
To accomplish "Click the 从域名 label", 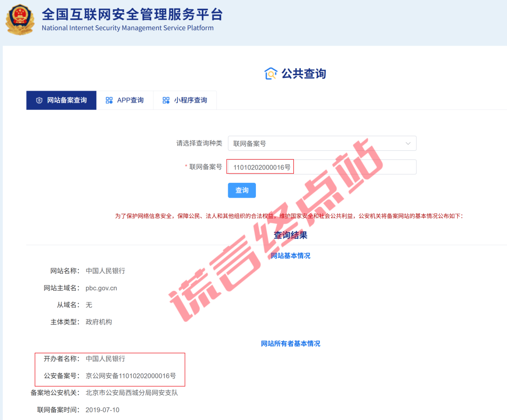I will (x=68, y=305).
